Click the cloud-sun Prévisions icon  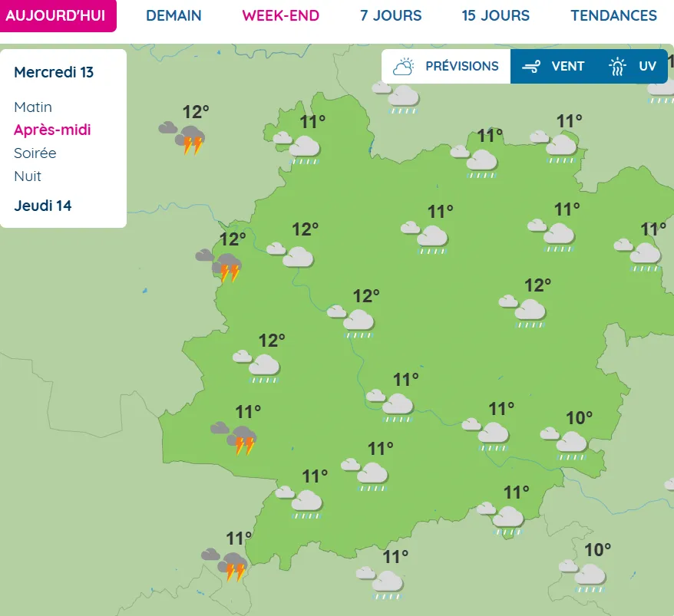coord(404,67)
